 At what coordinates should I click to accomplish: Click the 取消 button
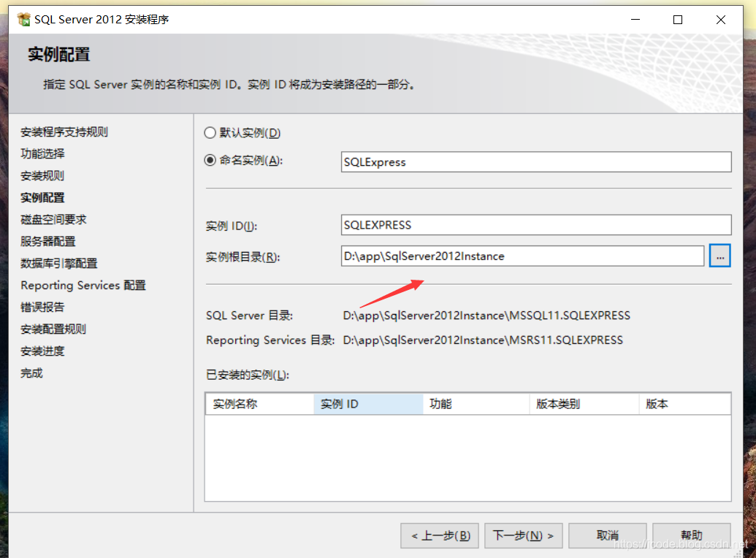point(608,535)
